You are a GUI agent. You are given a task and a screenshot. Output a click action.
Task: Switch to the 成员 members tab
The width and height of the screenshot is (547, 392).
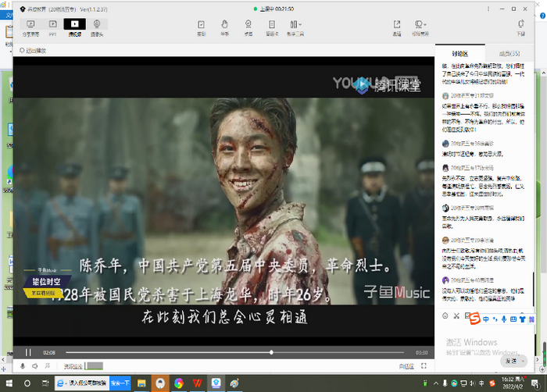point(509,54)
